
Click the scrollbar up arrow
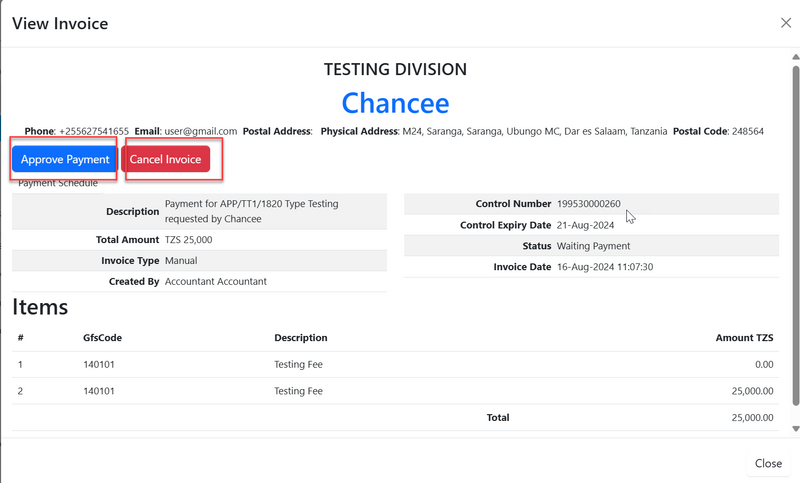coord(795,58)
